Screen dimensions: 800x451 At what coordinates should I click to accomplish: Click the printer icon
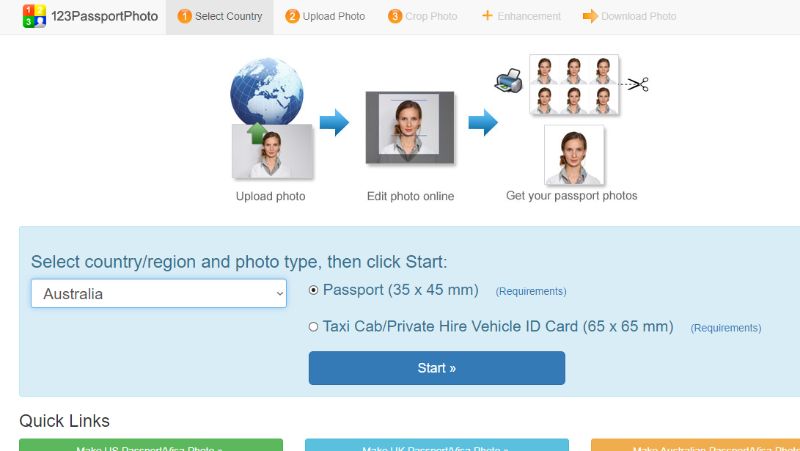click(509, 81)
